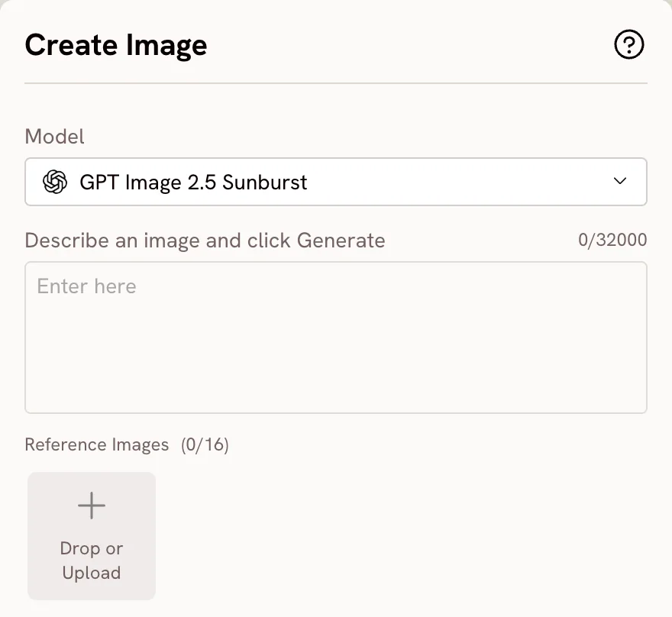
Task: Open the help question mark icon
Action: click(x=628, y=44)
